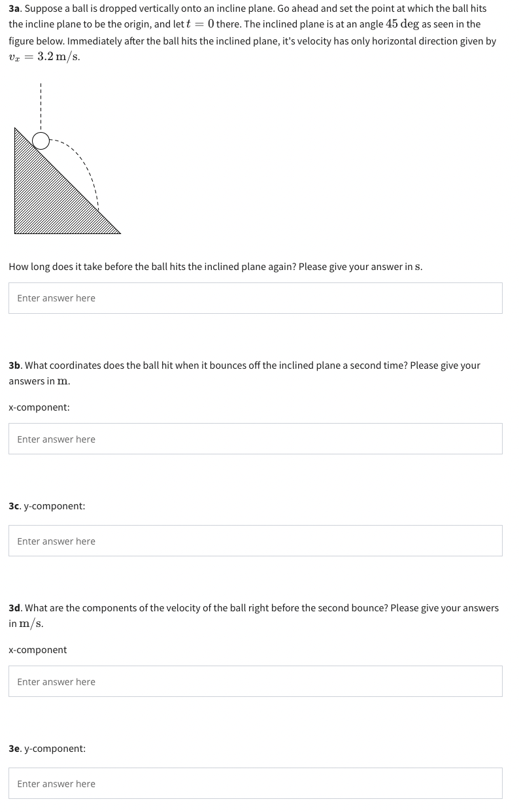The height and width of the screenshot is (812, 519).
Task: Click the question text asking how long
Action: (x=214, y=266)
